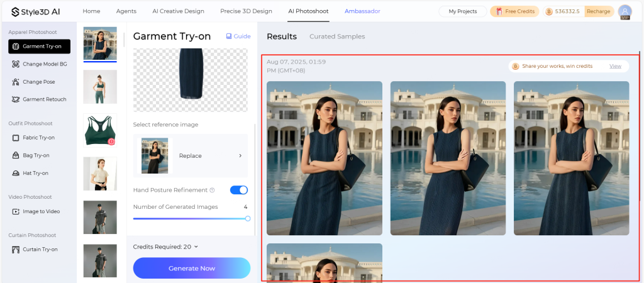644x283 pixels.
Task: Open the second generated result image
Action: click(x=448, y=158)
